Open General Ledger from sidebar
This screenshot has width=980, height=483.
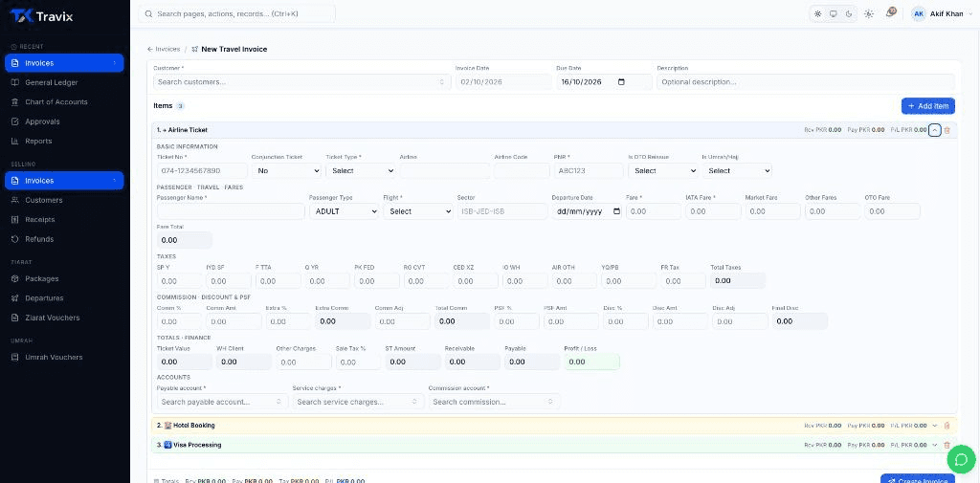(x=52, y=82)
